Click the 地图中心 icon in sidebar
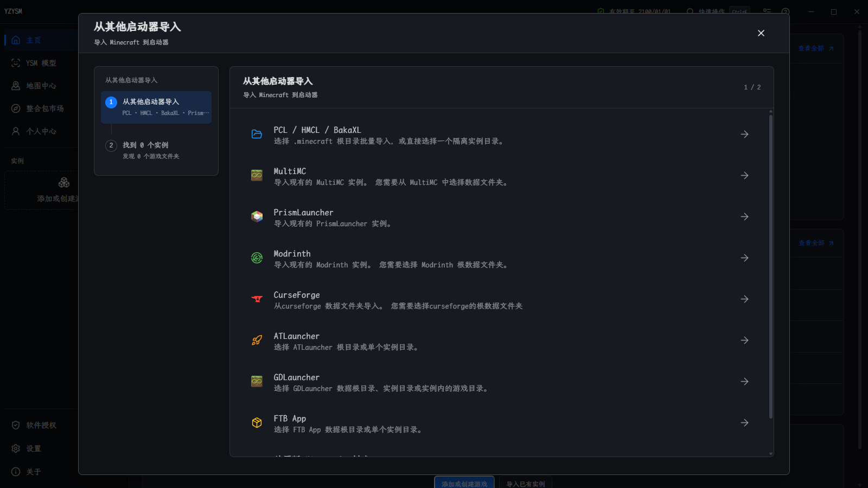 (x=16, y=86)
